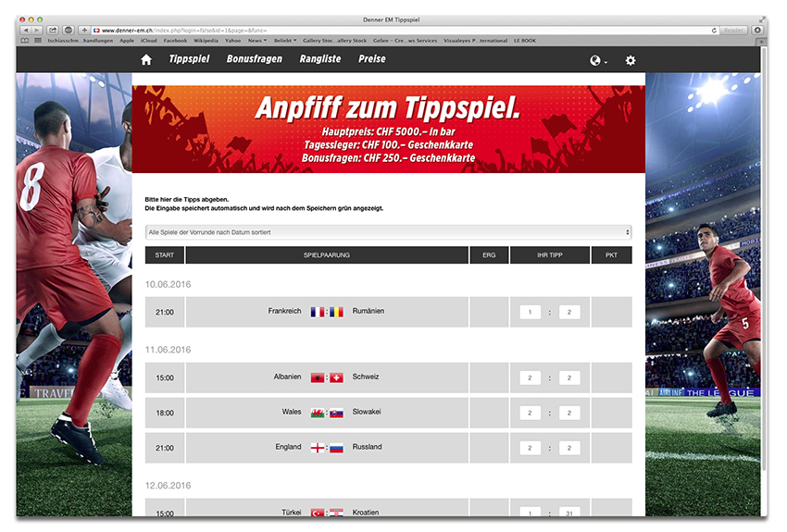Image resolution: width=787 pixels, height=532 pixels.
Task: Edit Slowakei away score tip
Action: (x=569, y=413)
